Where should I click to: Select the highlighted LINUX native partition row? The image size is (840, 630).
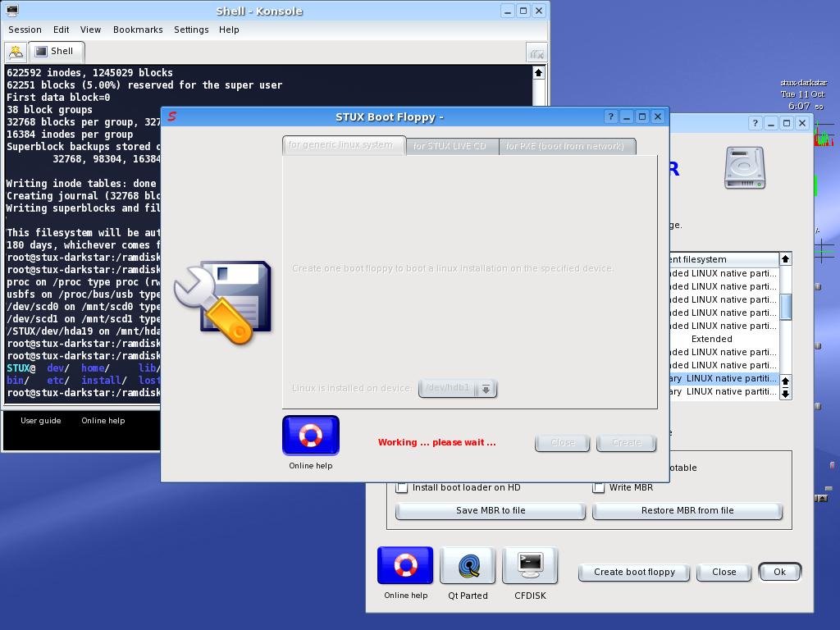[724, 378]
